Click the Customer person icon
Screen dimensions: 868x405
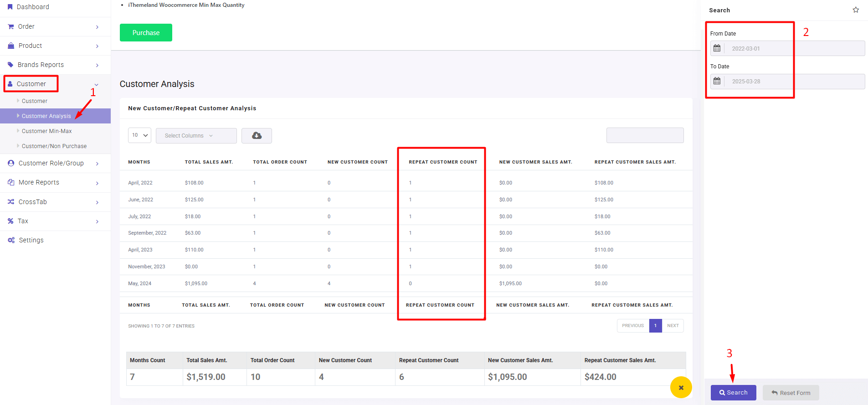click(x=10, y=84)
